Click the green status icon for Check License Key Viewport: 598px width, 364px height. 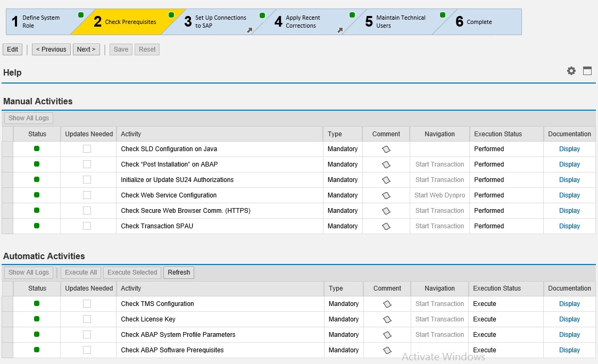37,319
